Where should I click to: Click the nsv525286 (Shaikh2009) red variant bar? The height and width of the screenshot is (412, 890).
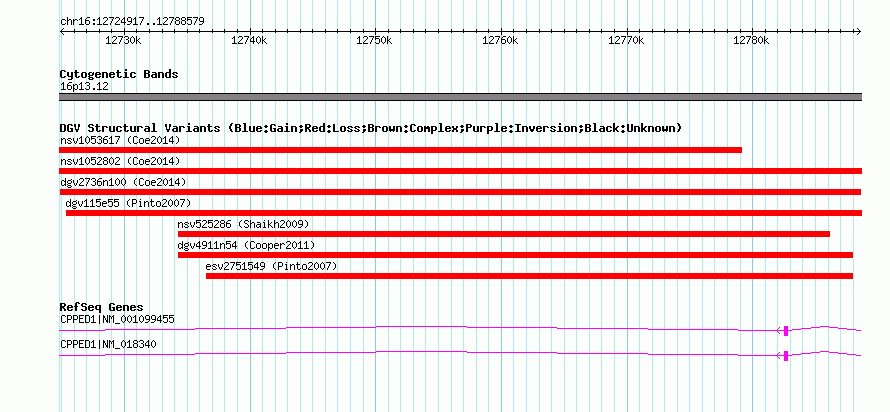point(504,234)
